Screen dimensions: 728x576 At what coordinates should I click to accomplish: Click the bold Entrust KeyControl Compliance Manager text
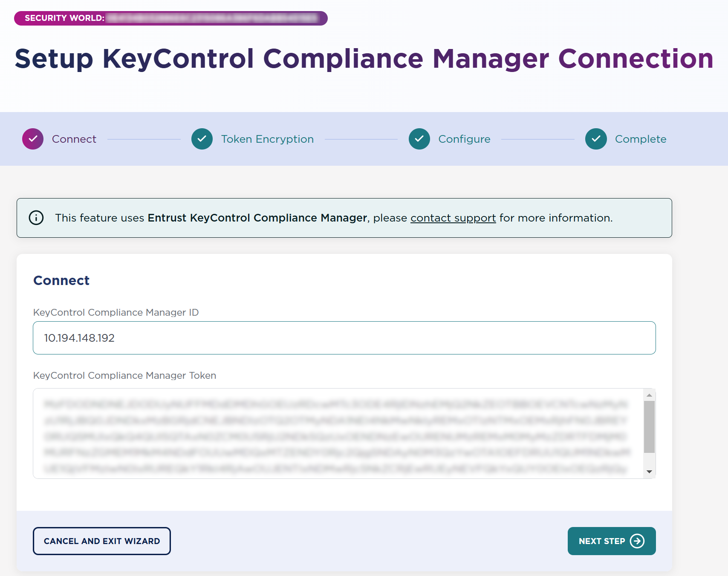(257, 218)
